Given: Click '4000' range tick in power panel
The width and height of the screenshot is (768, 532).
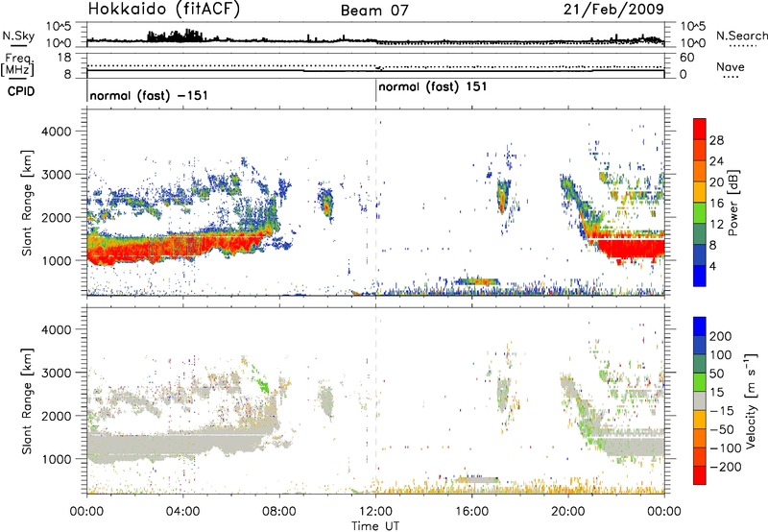Looking at the screenshot, I should click(x=56, y=132).
